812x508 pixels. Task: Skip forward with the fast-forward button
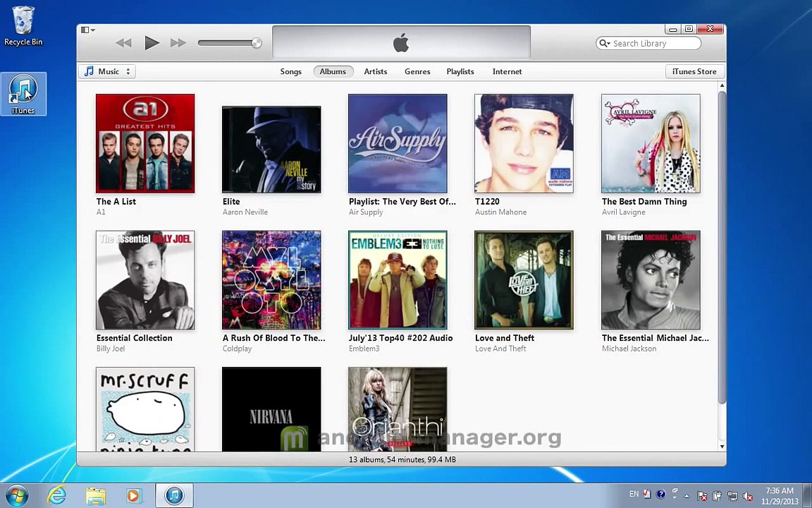point(178,43)
